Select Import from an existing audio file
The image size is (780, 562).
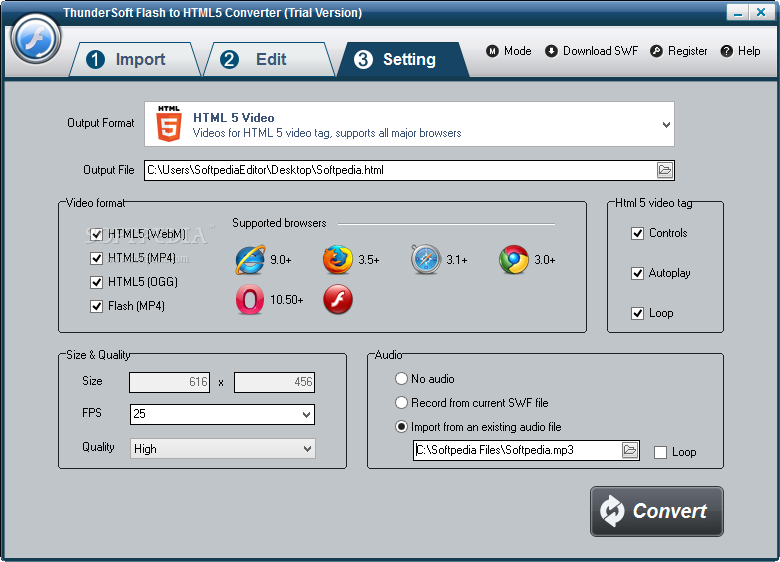[x=401, y=427]
